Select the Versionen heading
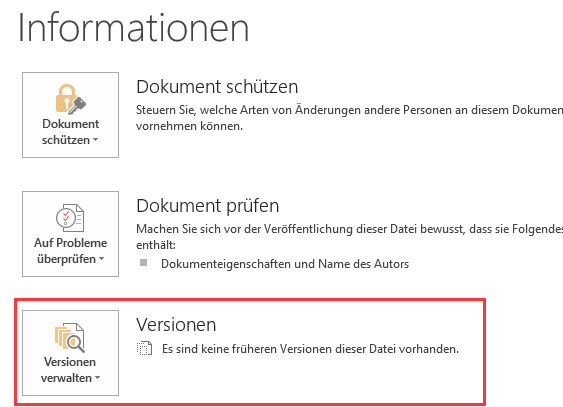563x407 pixels. point(176,325)
